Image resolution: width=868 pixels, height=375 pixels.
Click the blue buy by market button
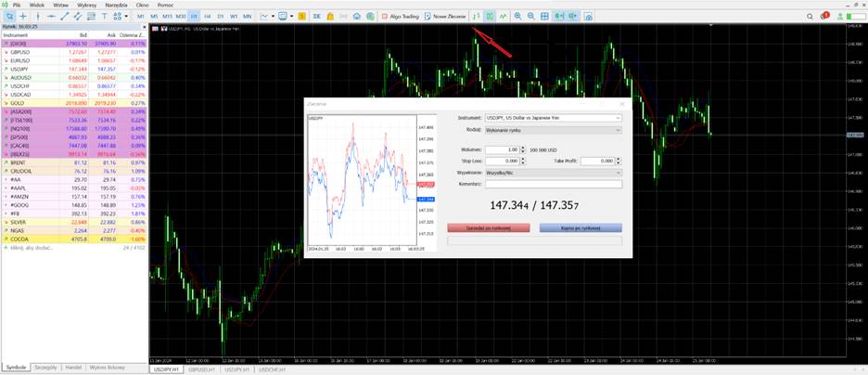[581, 227]
